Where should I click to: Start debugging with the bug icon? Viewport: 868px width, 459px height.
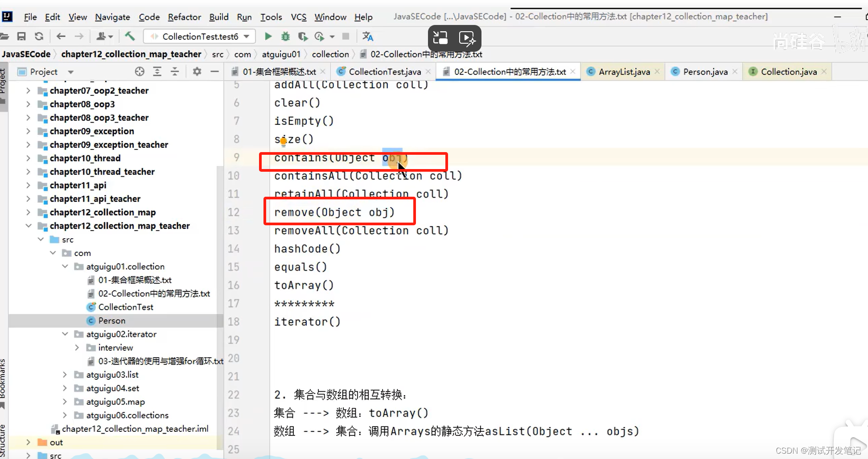coord(285,36)
